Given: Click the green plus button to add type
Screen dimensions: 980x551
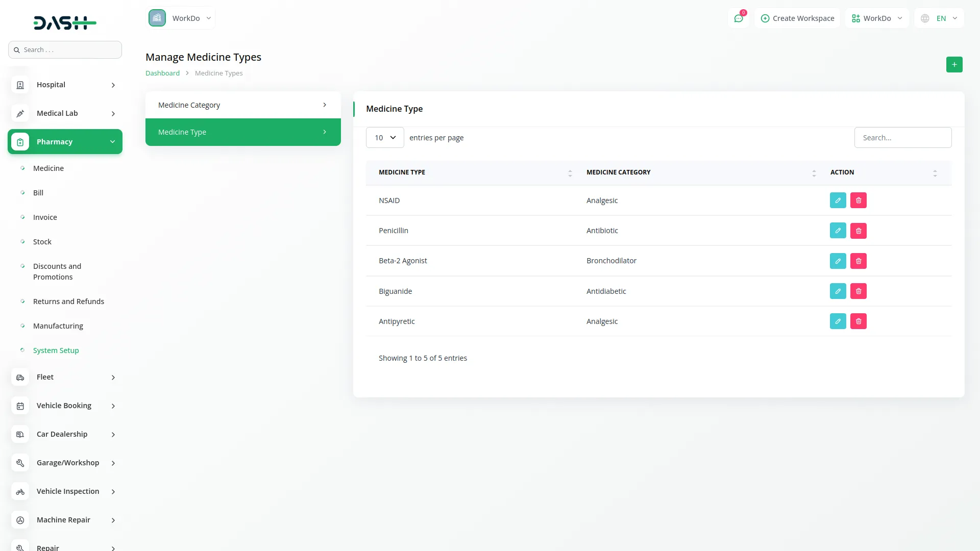Looking at the screenshot, I should pos(954,65).
